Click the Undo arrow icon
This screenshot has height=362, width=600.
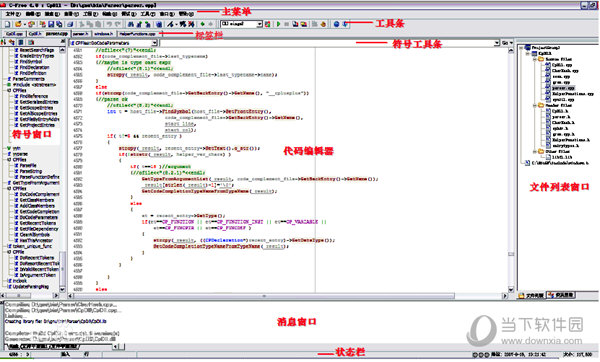coord(109,24)
